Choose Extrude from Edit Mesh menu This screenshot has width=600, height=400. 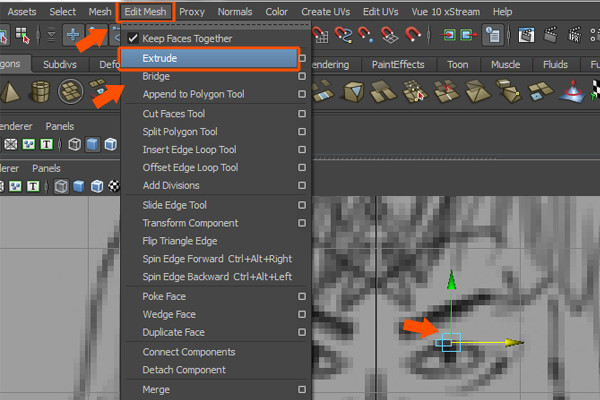tap(209, 59)
